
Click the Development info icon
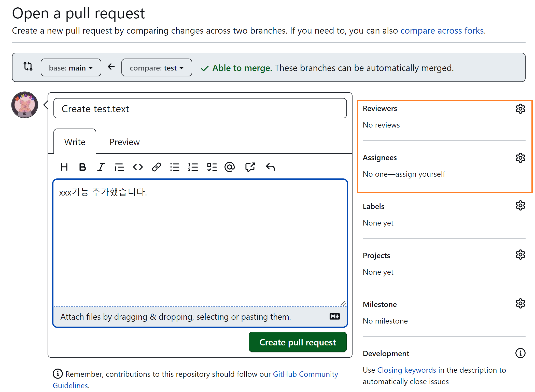(x=520, y=353)
